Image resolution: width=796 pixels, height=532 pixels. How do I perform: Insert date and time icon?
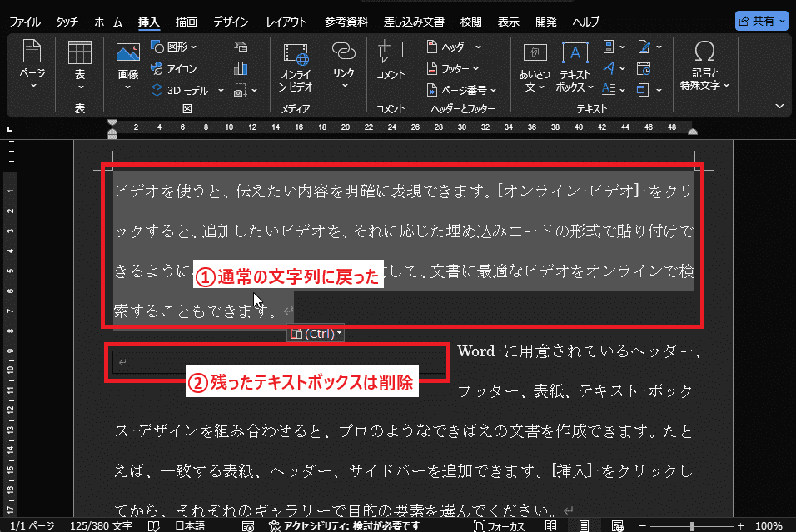click(643, 68)
